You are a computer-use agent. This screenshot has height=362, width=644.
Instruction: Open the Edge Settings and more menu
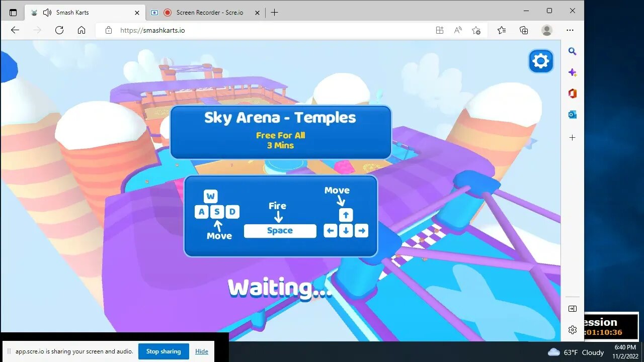(570, 30)
